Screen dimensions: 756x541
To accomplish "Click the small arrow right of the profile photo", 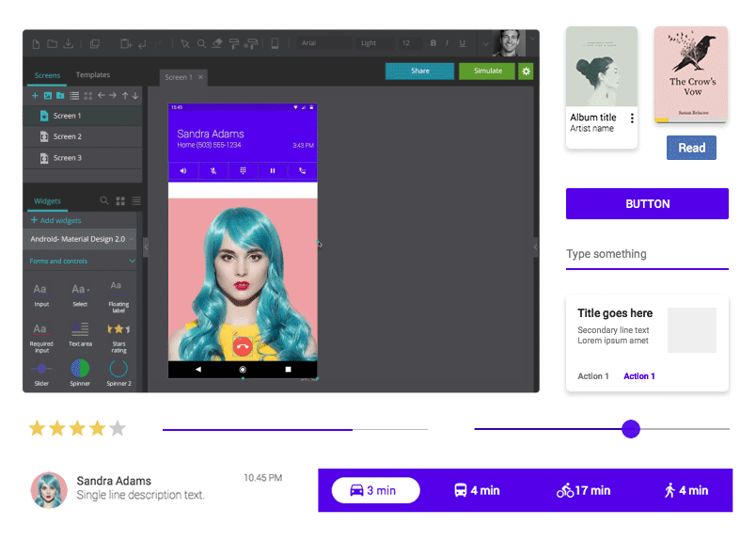I will click(x=532, y=38).
